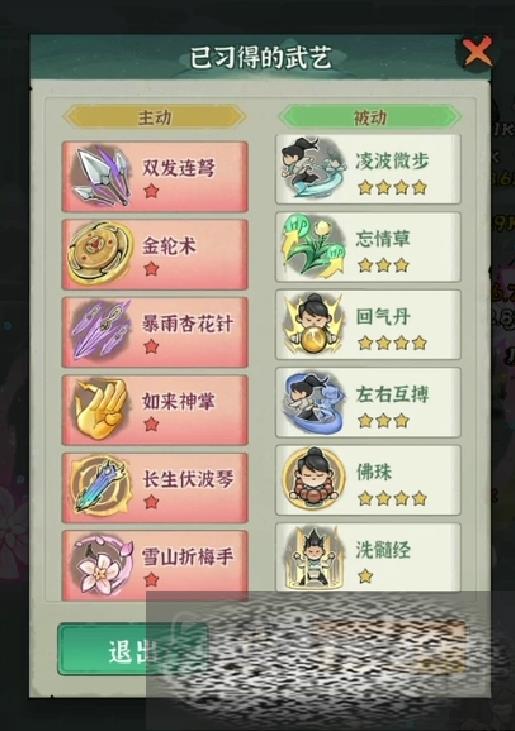Select the 雪山折梅手 skill name label
The width and height of the screenshot is (515, 731).
click(187, 557)
